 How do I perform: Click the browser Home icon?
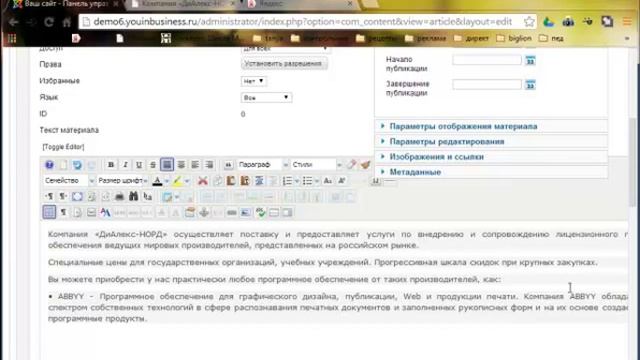coord(67,22)
